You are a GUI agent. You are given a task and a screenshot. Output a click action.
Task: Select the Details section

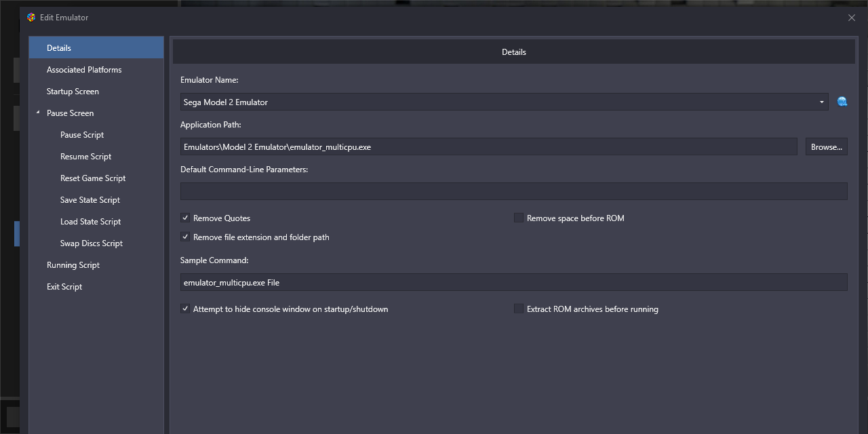pos(96,47)
